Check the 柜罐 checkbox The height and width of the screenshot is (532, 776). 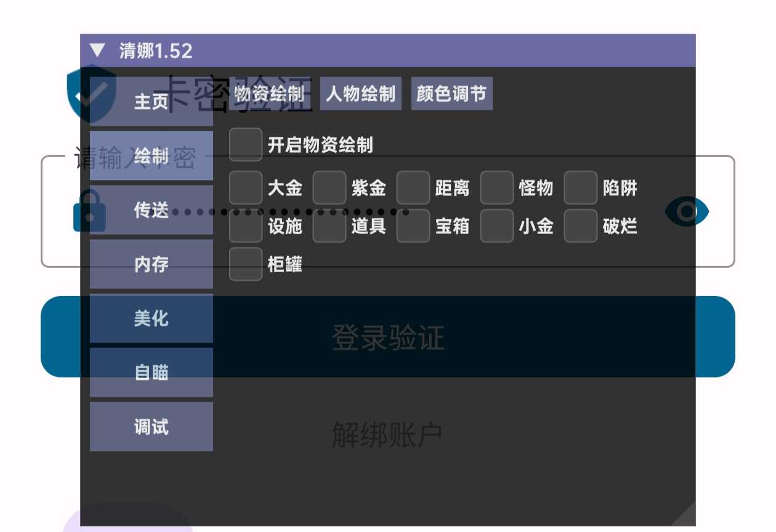click(245, 264)
